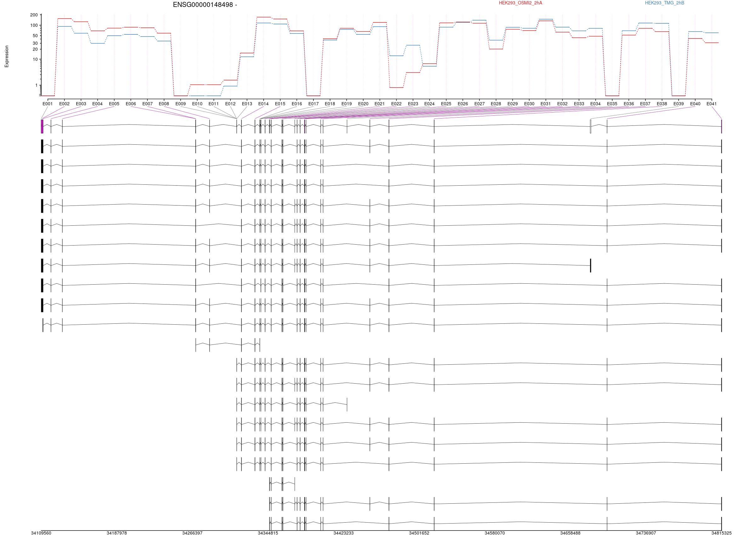Click exon label E007
The image size is (756, 539).
[x=147, y=104]
